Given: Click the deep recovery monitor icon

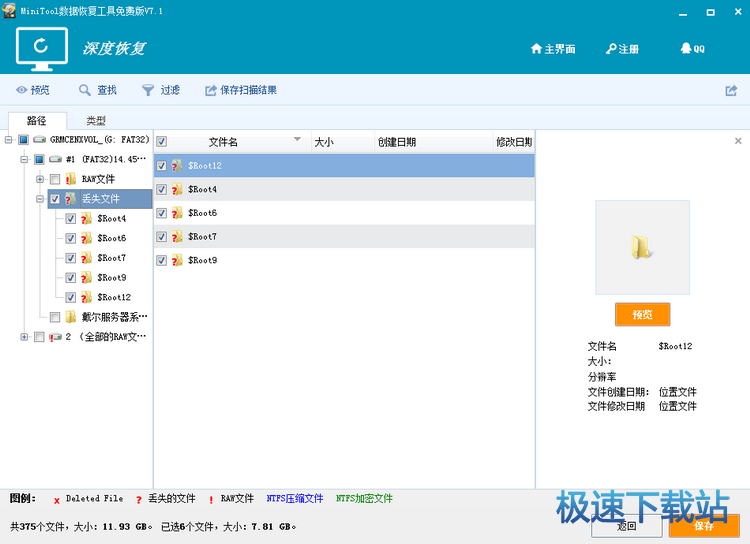Looking at the screenshot, I should (x=42, y=49).
